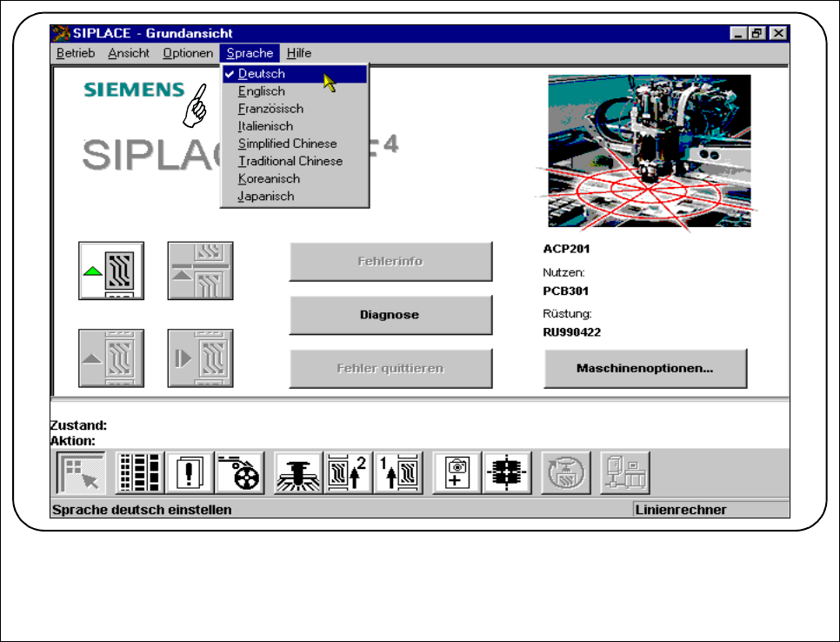Open the Hilfe menu

299,53
